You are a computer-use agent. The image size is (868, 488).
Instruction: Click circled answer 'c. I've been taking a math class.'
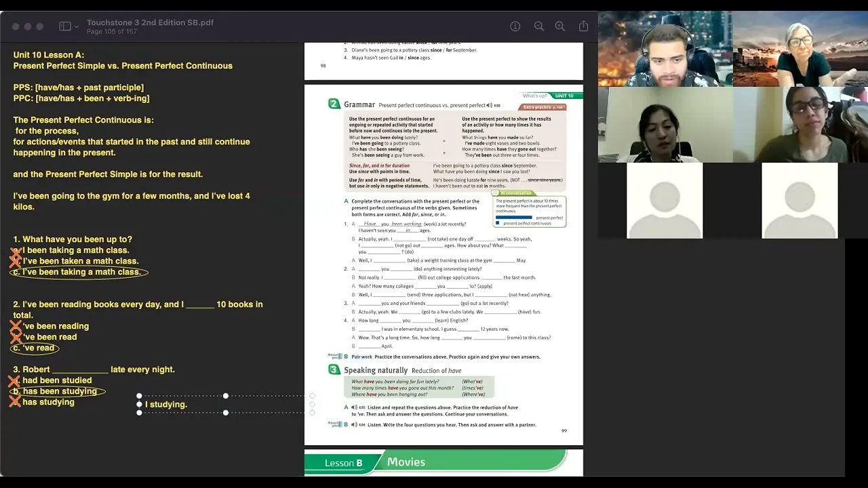[x=80, y=272]
